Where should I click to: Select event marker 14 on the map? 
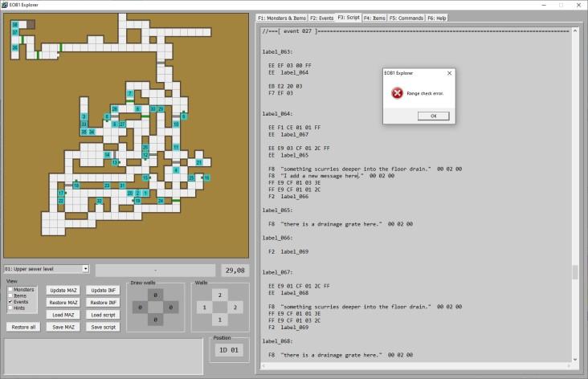click(107, 155)
